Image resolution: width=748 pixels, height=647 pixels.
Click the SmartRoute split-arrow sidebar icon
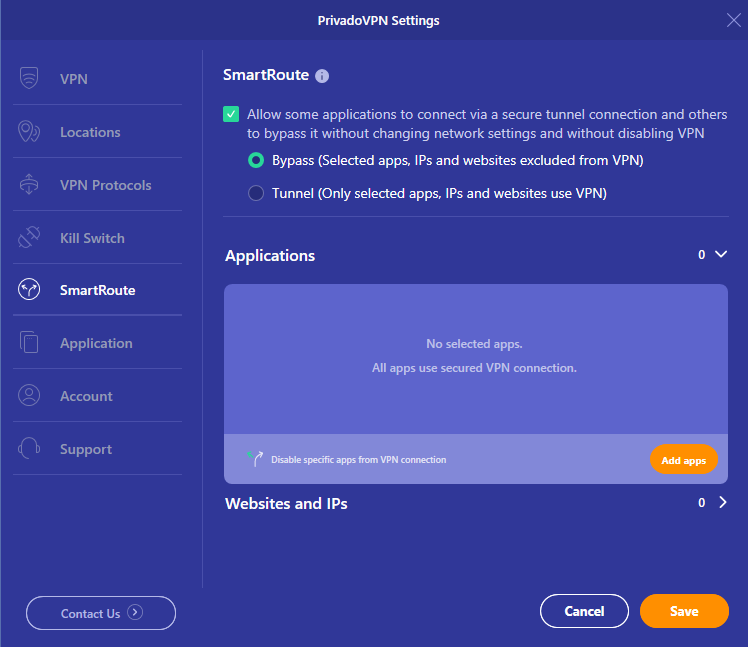coord(29,290)
